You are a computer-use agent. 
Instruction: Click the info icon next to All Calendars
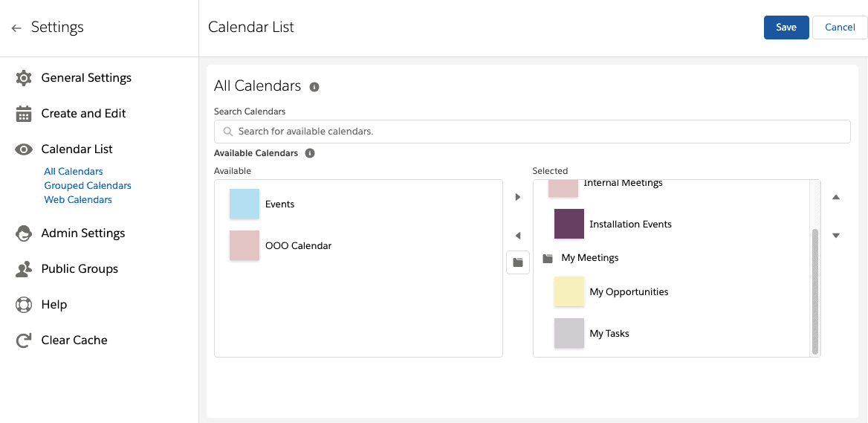314,87
